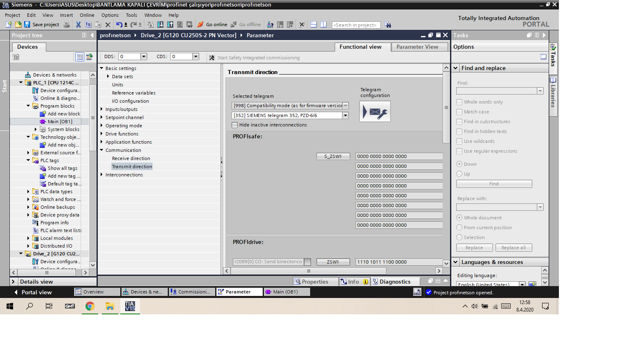
Task: Click the Go offline toolbar button
Action: tap(245, 25)
